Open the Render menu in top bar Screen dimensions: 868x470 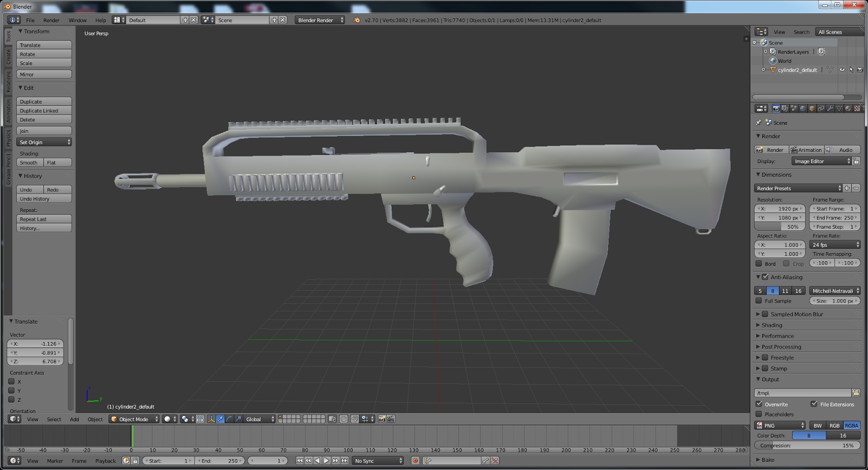pos(52,20)
